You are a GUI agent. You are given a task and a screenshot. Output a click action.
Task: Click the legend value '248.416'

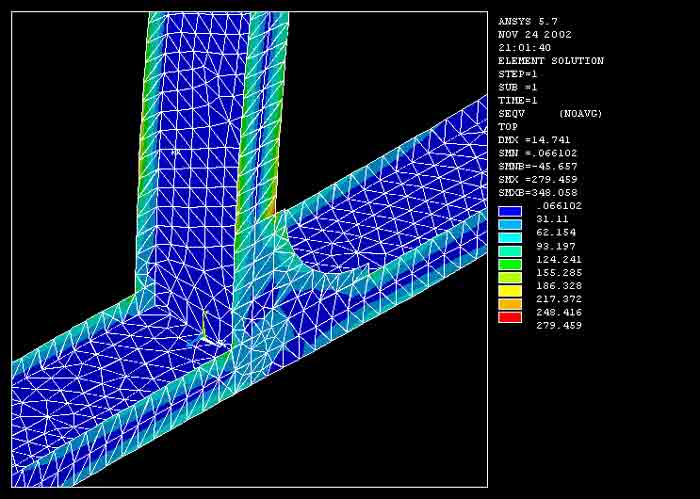tap(559, 312)
